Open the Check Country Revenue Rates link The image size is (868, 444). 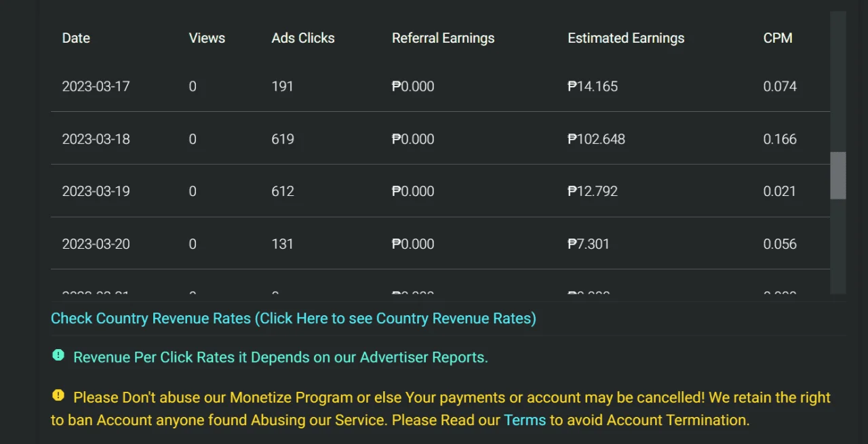coord(294,318)
